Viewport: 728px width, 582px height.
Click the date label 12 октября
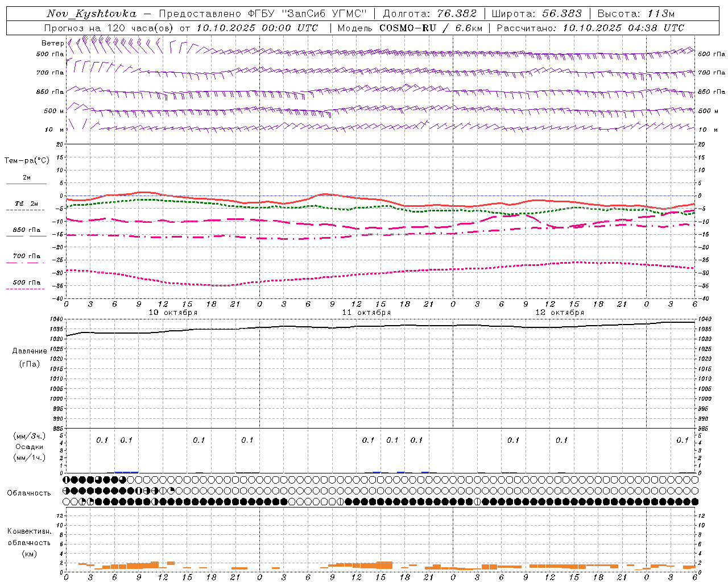pos(560,313)
